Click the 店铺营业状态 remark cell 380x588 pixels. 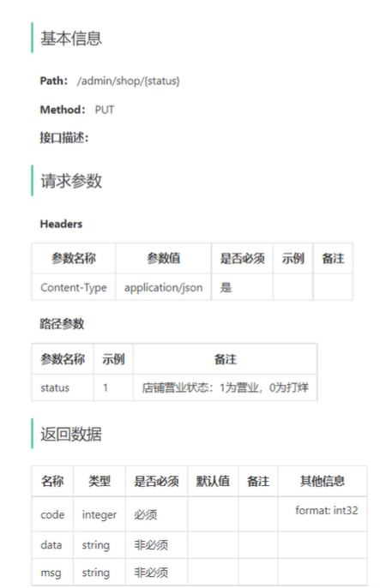(x=225, y=387)
